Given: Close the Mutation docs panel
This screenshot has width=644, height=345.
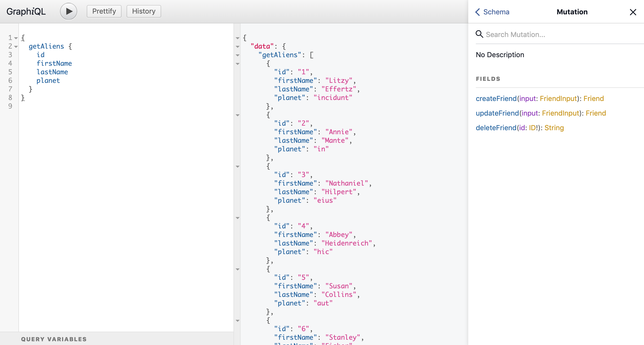Looking at the screenshot, I should click(x=633, y=12).
